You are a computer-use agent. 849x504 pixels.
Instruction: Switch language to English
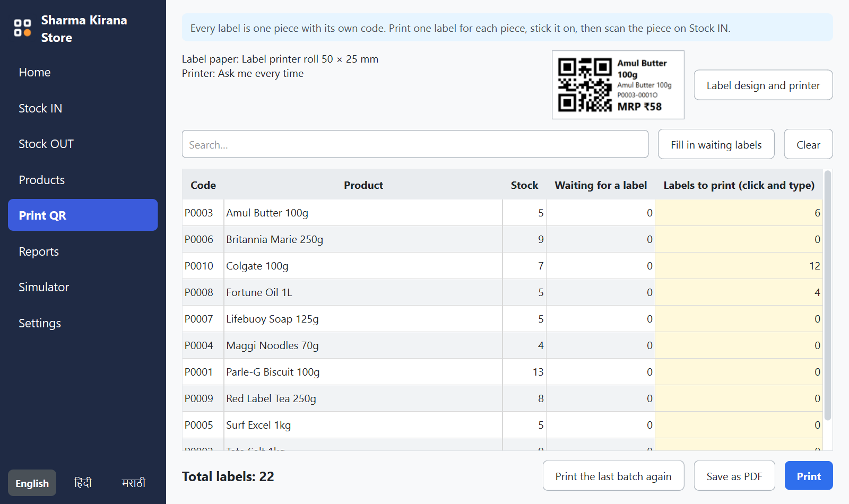click(32, 483)
